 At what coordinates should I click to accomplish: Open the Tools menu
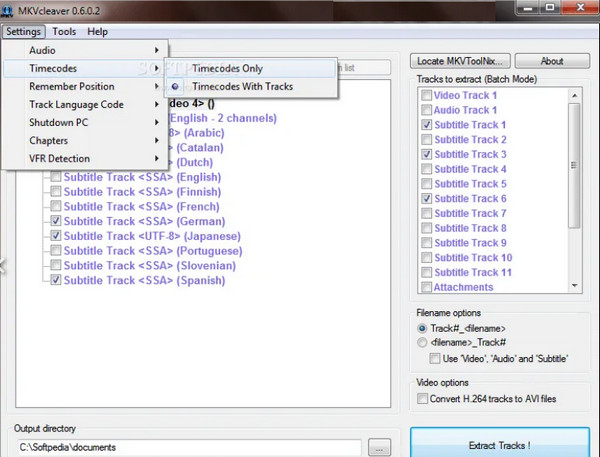pyautogui.click(x=64, y=31)
